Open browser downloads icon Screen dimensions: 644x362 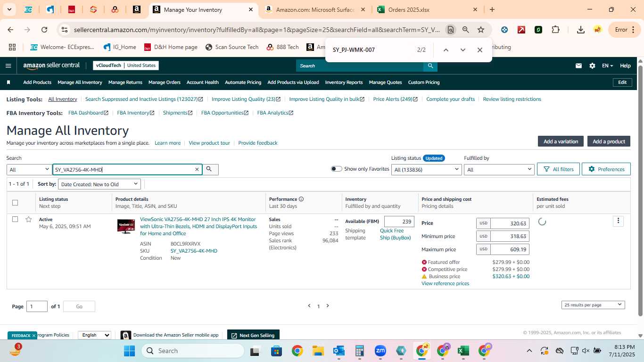tap(581, 30)
